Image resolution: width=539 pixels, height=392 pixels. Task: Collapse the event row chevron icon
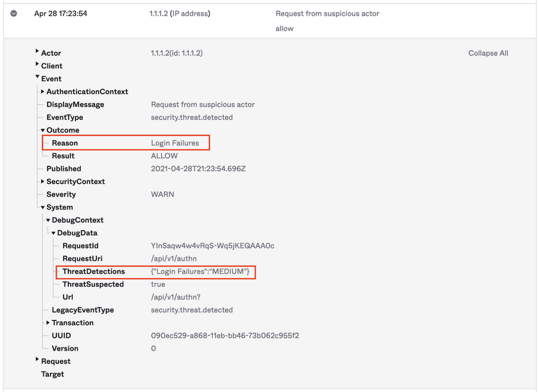[x=14, y=14]
